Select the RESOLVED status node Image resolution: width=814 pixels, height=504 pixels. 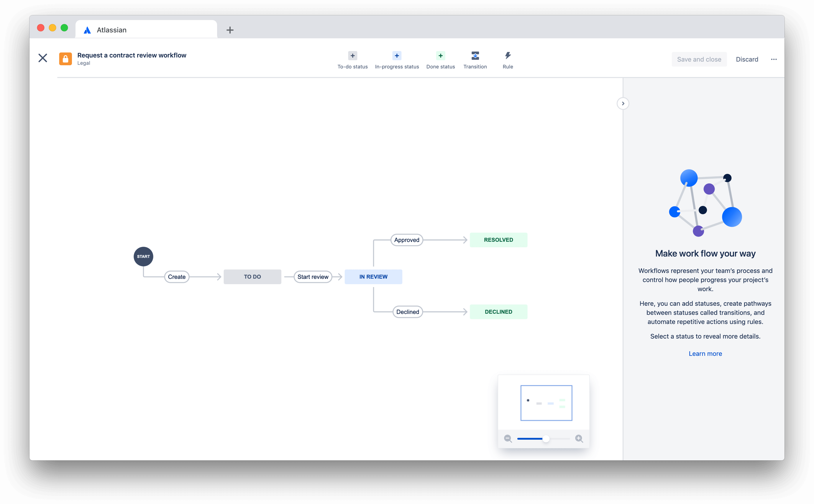pyautogui.click(x=498, y=239)
